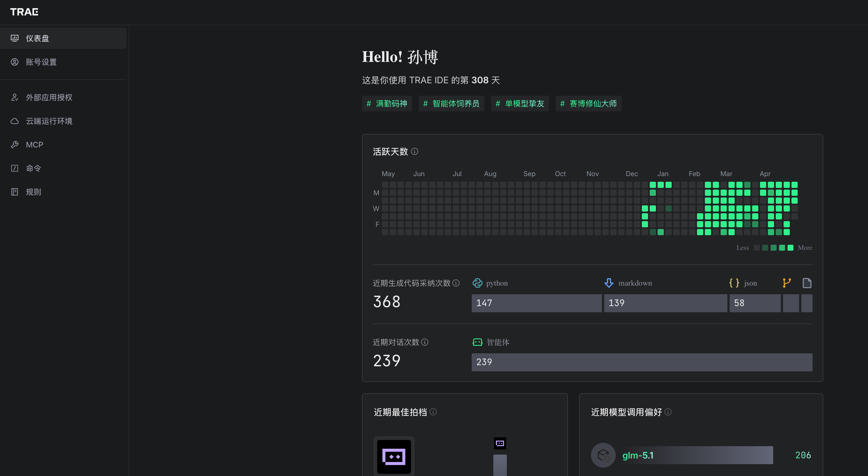Click the # 满勤码神 tag
This screenshot has height=476, width=868.
(387, 104)
